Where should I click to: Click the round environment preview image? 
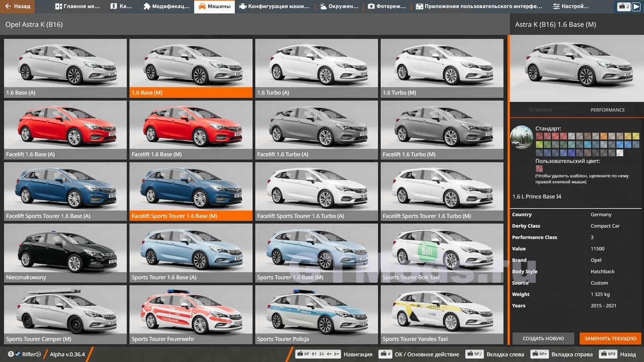coord(522,137)
